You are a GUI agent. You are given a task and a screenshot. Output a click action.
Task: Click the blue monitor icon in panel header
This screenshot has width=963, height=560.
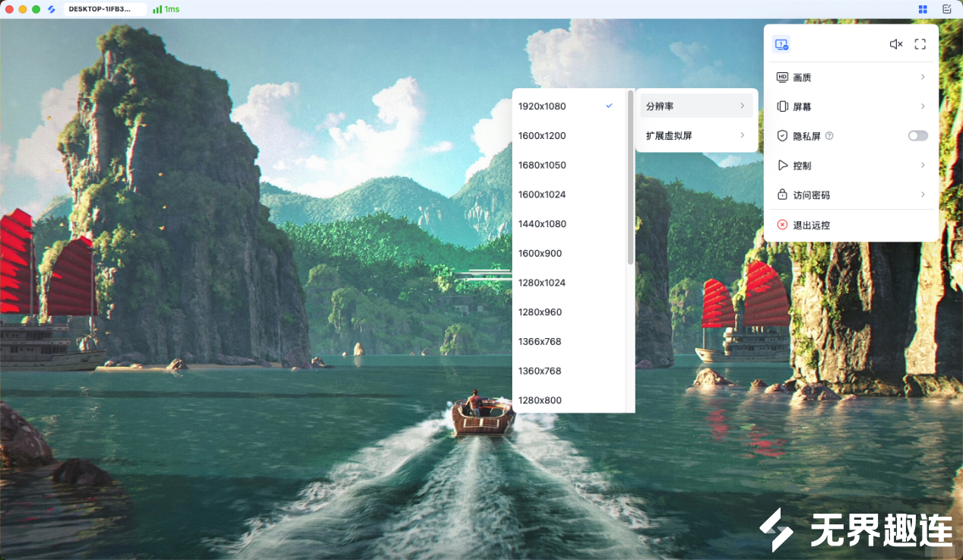tap(781, 44)
